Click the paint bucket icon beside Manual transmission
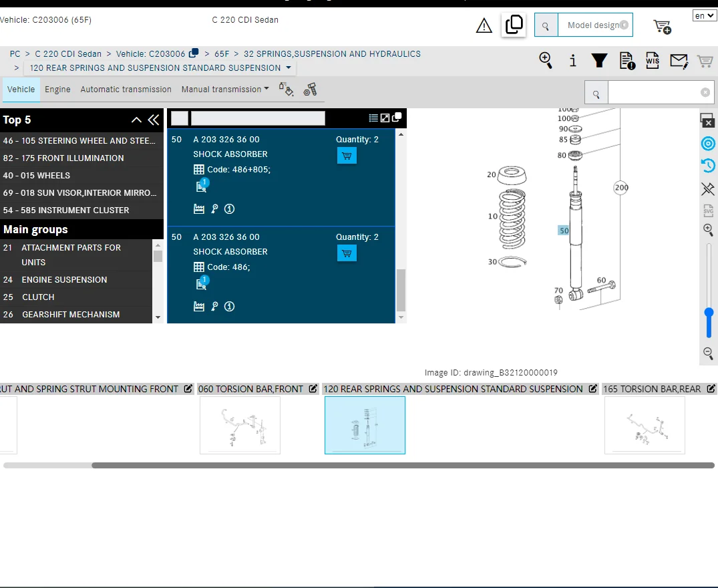 click(x=286, y=90)
